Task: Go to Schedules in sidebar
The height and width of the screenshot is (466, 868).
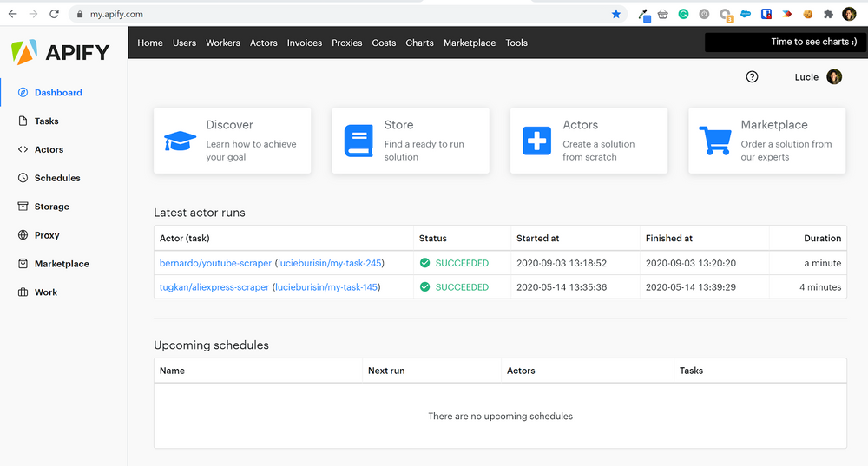Action: pos(57,178)
